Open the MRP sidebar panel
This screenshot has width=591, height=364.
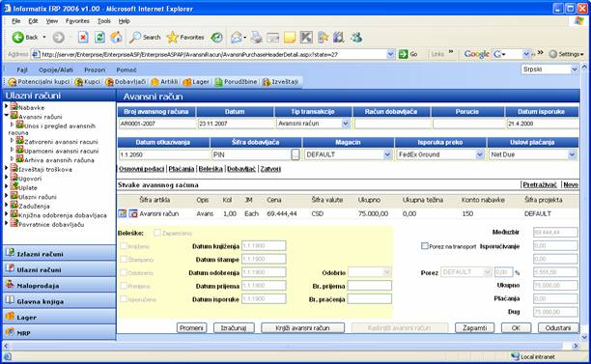(x=59, y=333)
